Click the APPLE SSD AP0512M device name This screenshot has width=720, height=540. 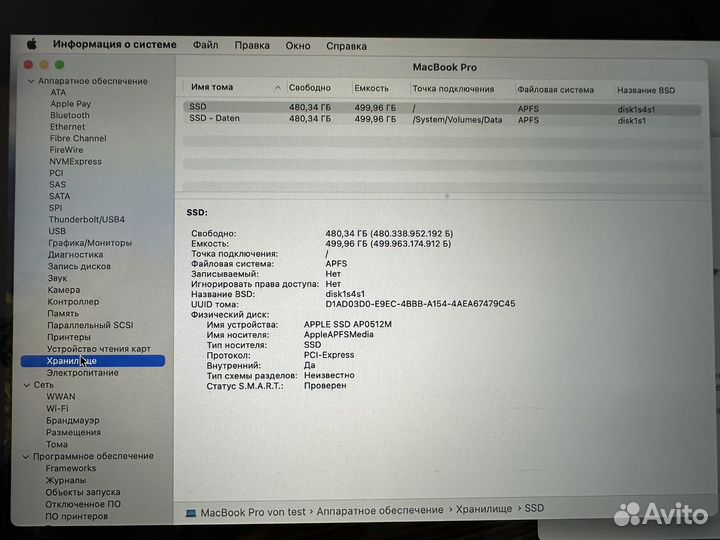[x=348, y=324]
